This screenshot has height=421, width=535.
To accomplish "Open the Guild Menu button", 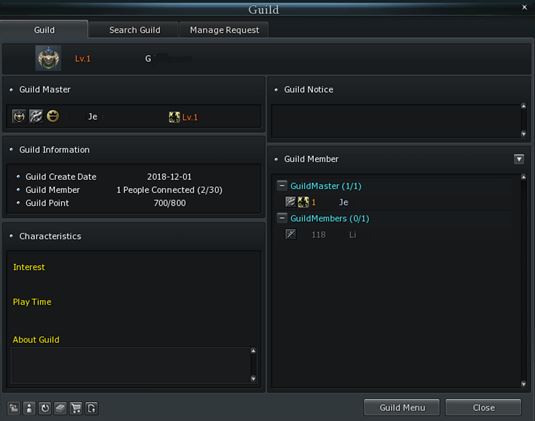I will (x=402, y=407).
